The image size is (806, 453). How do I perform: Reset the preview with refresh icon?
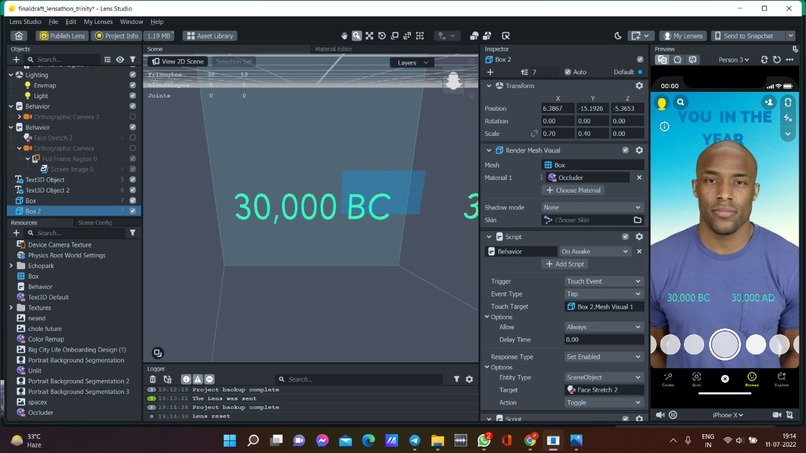pos(777,60)
